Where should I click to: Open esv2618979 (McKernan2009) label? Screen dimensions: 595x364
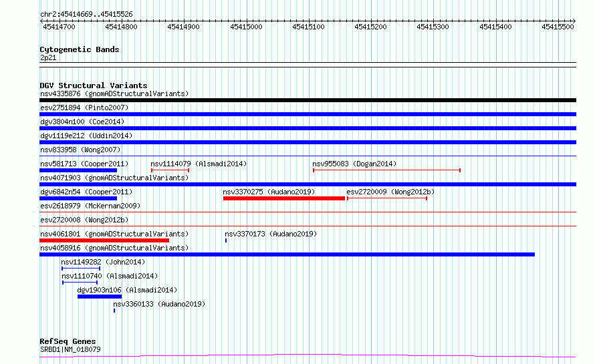click(90, 206)
